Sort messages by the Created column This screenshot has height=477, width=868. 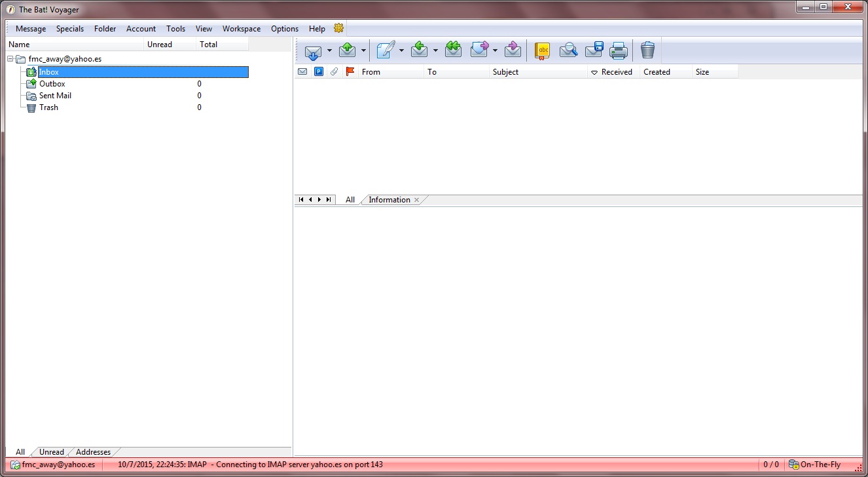[666, 72]
